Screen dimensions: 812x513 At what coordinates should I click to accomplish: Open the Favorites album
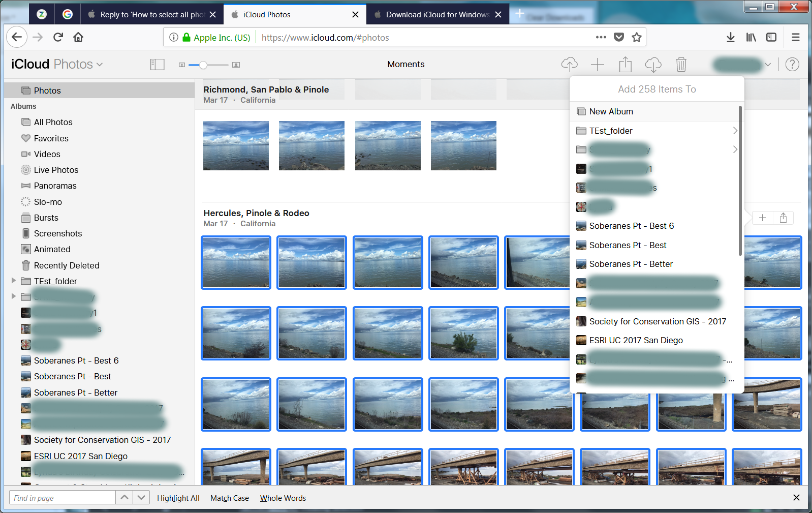[99, 138]
